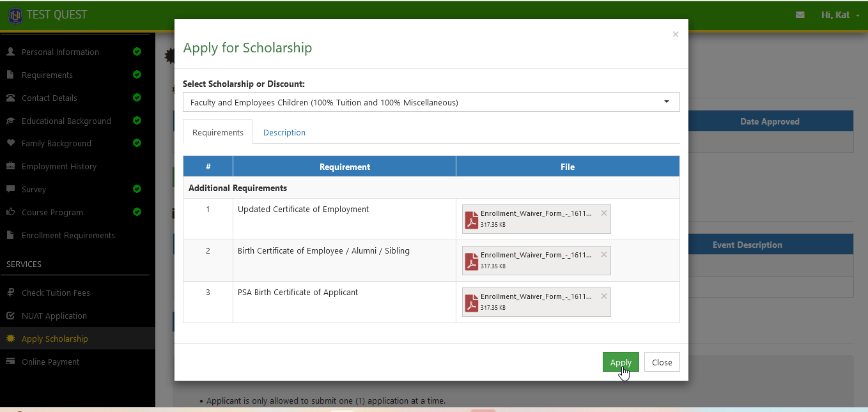Select the Requirements tab
The image size is (868, 412).
coord(218,132)
